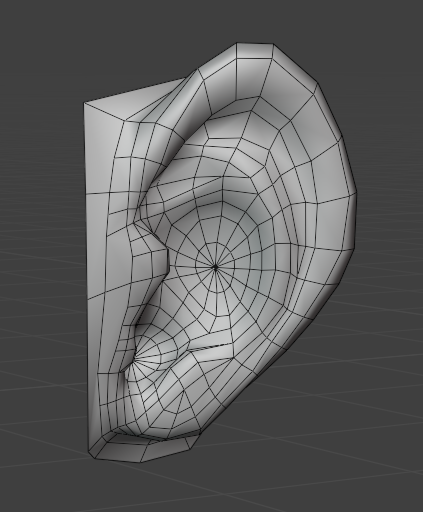Select the central pole vertex of the ear canal
Screen dimensions: 423x512
coord(215,267)
